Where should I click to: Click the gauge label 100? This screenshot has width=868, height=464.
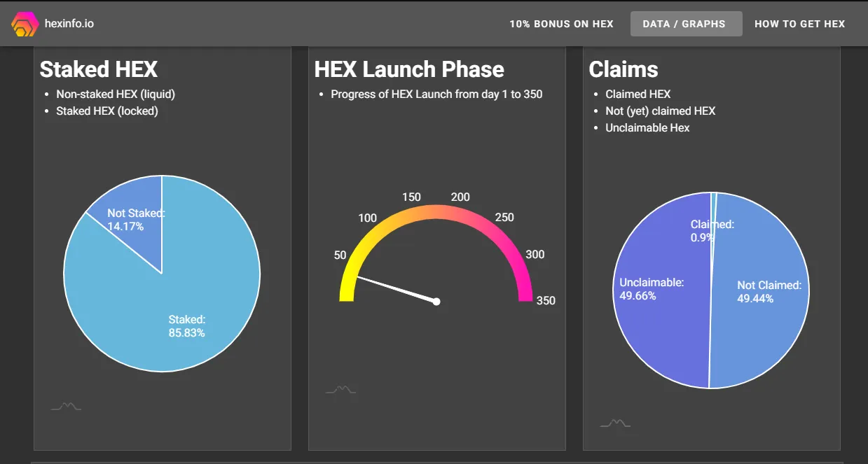(x=368, y=218)
